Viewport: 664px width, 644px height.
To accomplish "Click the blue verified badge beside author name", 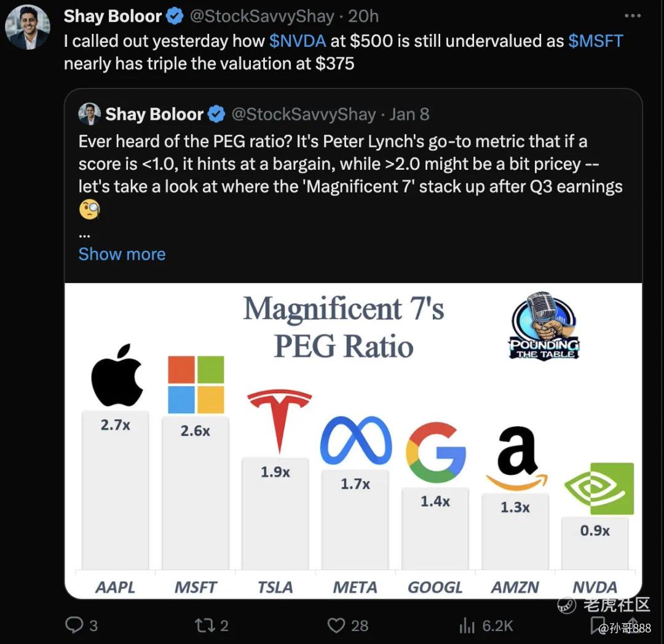I will tap(175, 17).
